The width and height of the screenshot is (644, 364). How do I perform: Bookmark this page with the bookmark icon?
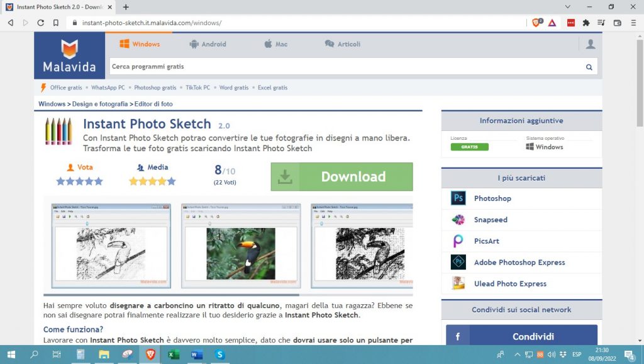56,23
